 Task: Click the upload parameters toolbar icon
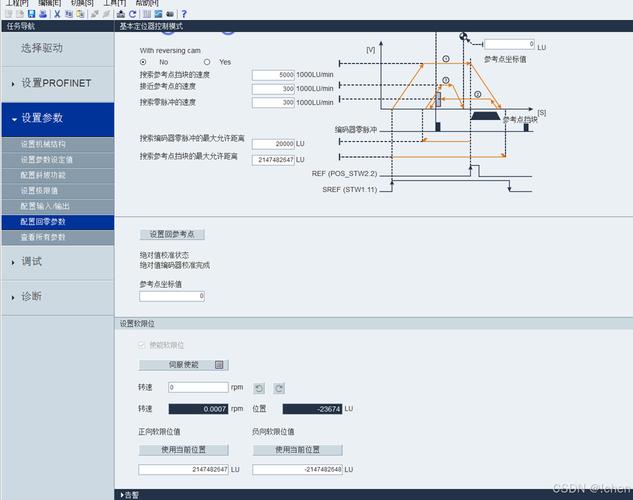click(121, 14)
